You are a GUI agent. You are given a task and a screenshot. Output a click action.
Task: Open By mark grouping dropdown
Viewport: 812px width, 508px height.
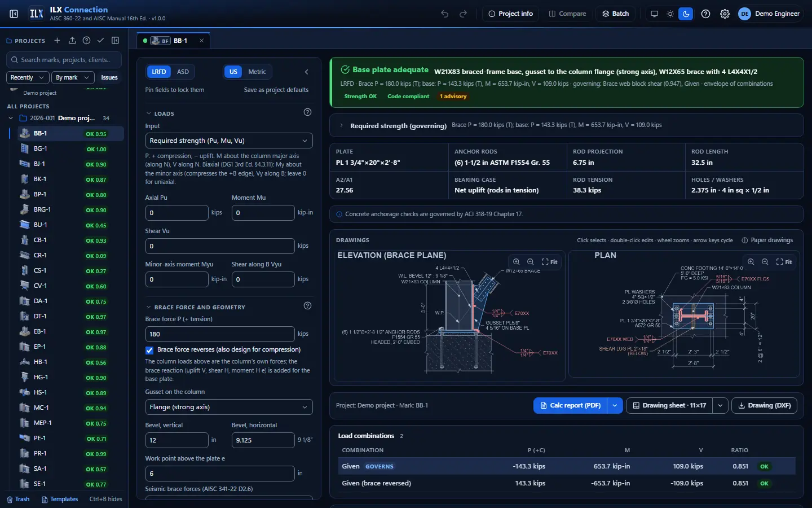point(72,77)
